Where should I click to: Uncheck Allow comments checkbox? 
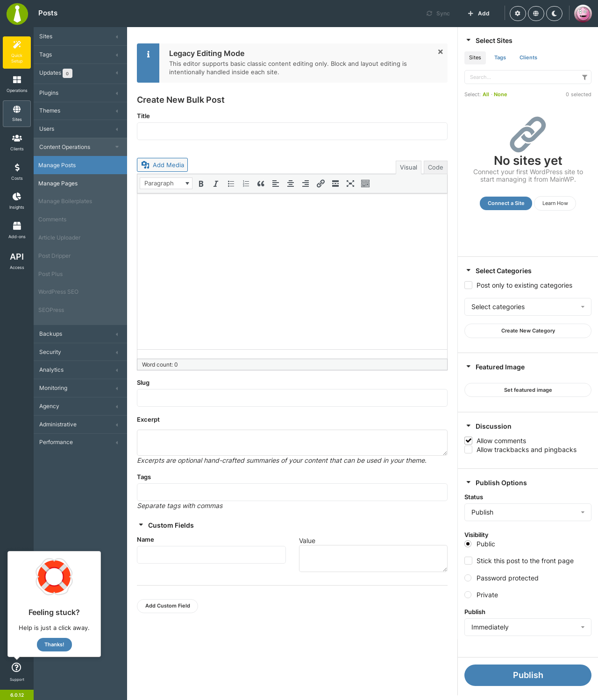(469, 441)
